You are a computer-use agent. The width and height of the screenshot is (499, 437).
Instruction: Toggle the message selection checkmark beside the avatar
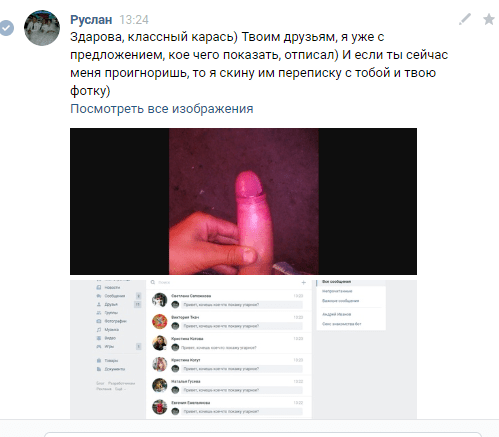click(x=6, y=28)
